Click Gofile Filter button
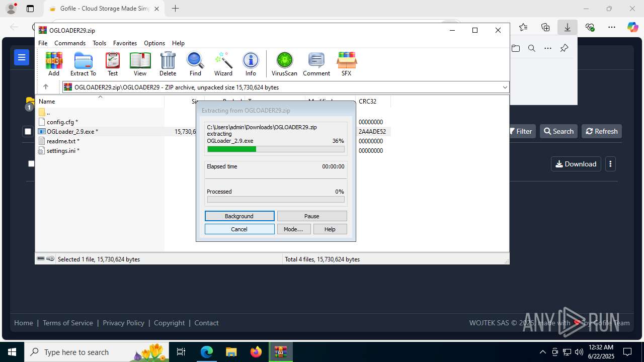Image resolution: width=644 pixels, height=362 pixels. (x=521, y=131)
